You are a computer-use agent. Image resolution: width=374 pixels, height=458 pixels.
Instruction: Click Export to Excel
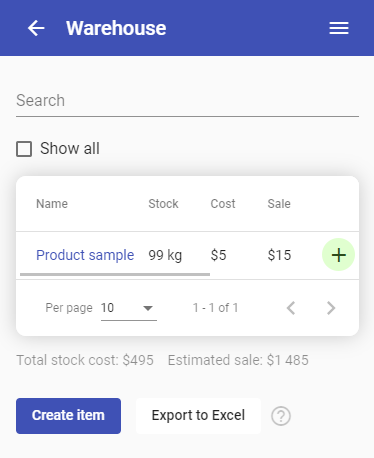click(198, 416)
